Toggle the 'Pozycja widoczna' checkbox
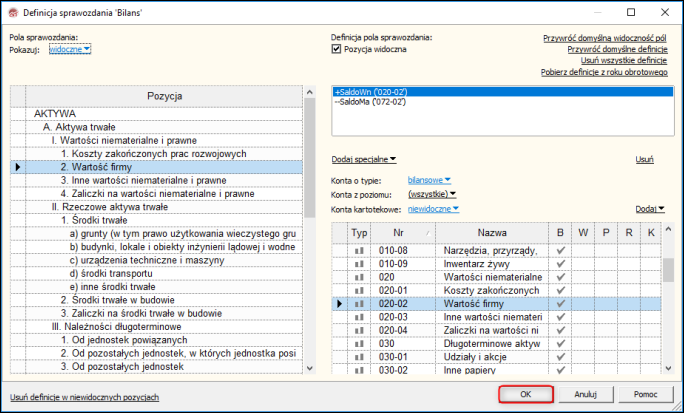This screenshot has width=684, height=413. click(x=337, y=48)
